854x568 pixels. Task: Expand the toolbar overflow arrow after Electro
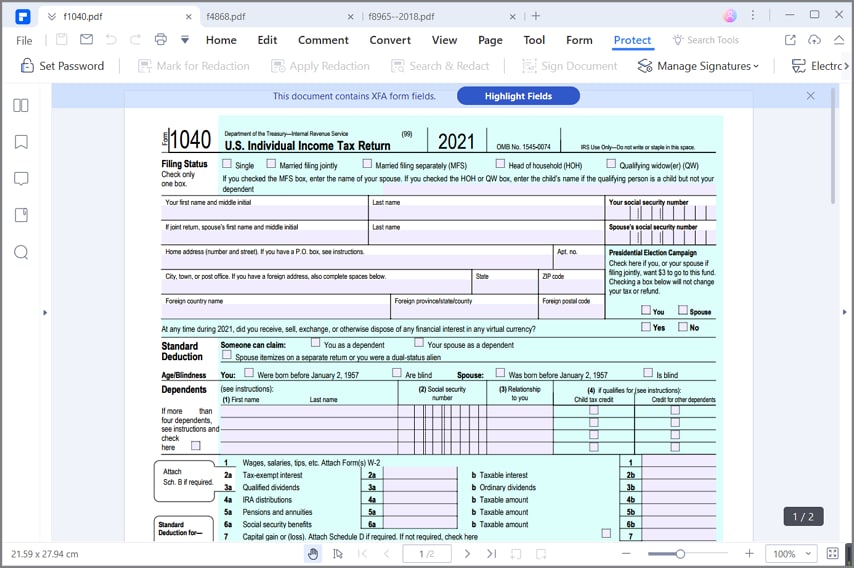pos(846,66)
